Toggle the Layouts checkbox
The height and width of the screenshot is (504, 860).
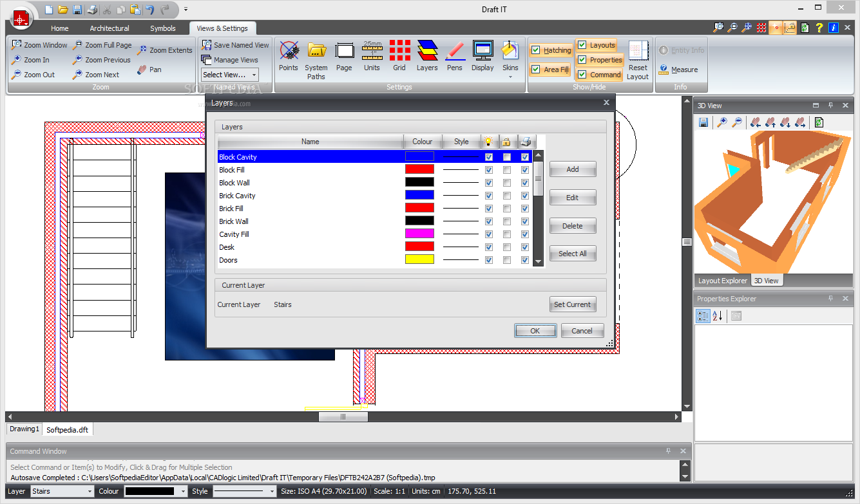click(x=582, y=45)
